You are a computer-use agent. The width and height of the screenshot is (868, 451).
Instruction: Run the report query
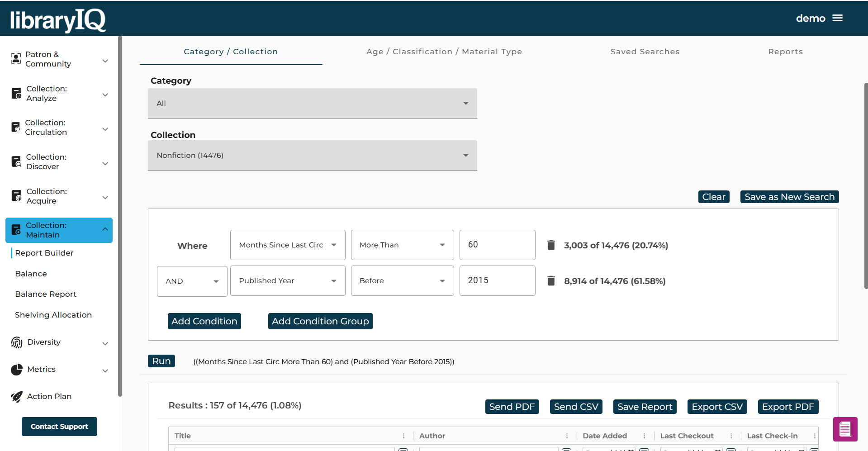(161, 361)
